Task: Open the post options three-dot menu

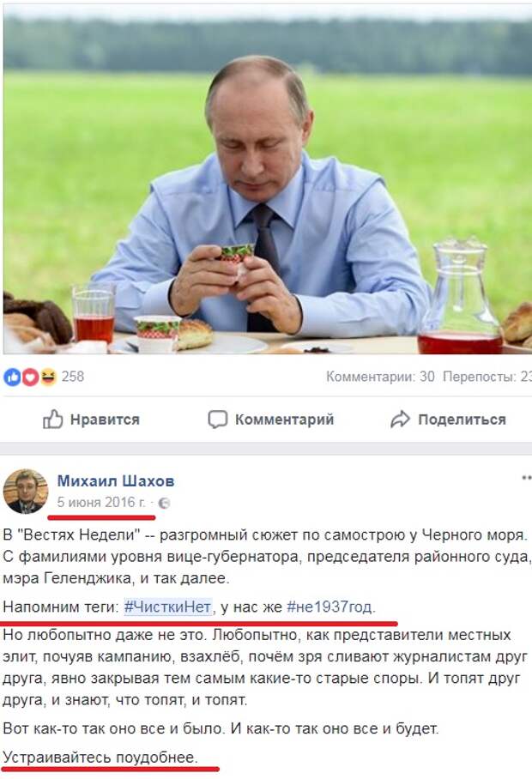Action: click(526, 478)
